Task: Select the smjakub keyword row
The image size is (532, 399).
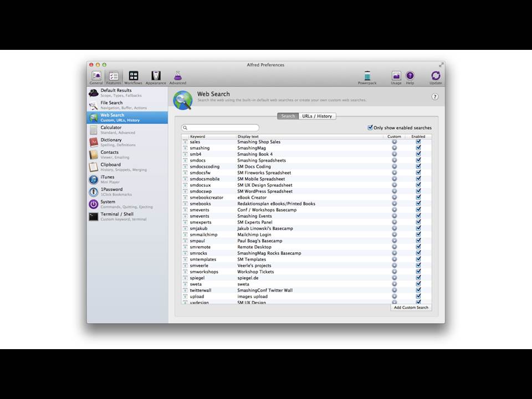Action: pos(306,228)
